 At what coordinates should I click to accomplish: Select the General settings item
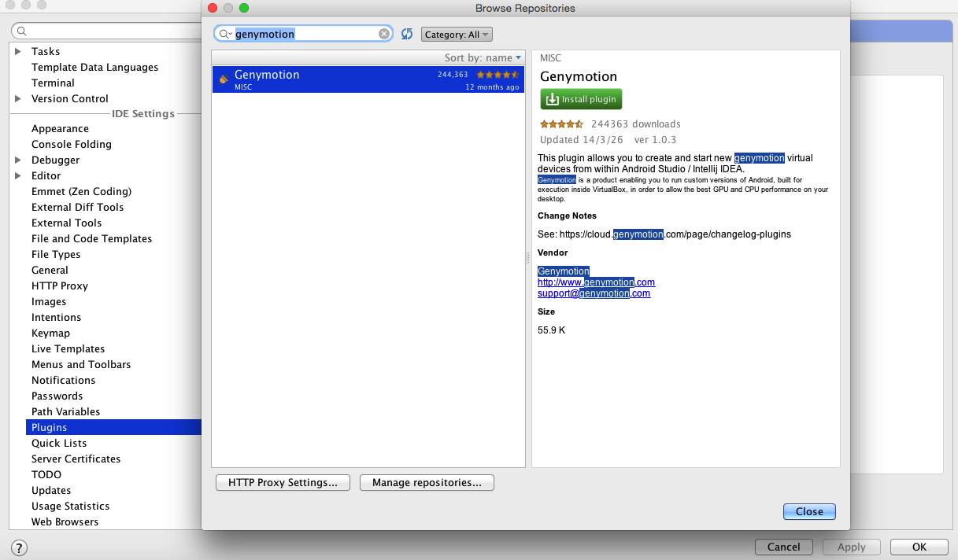tap(50, 270)
